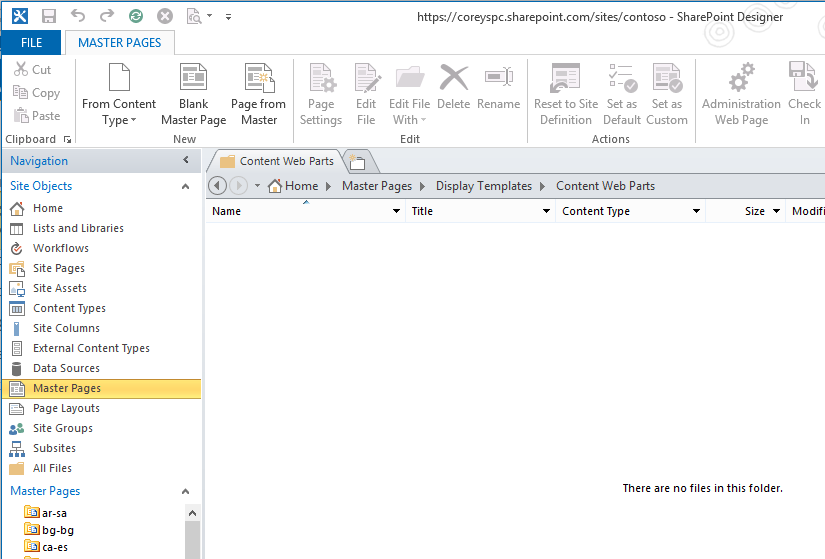
Task: Click the green Refresh icon
Action: [x=136, y=16]
